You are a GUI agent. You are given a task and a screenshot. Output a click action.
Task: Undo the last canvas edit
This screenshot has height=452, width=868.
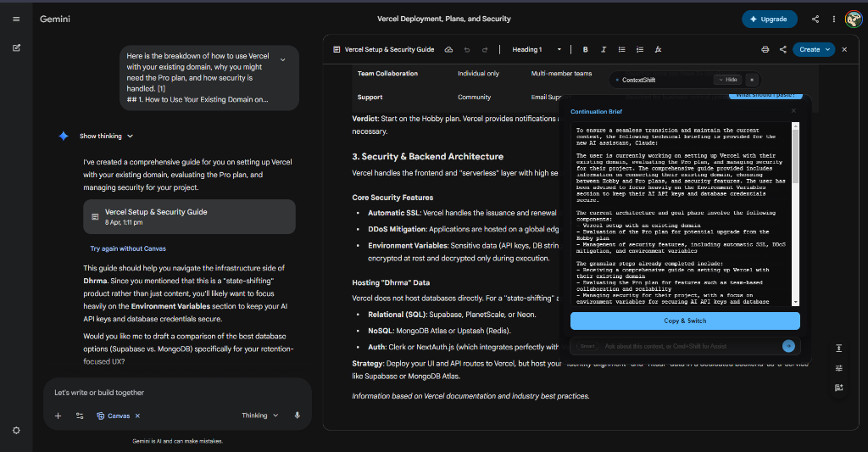tap(467, 49)
